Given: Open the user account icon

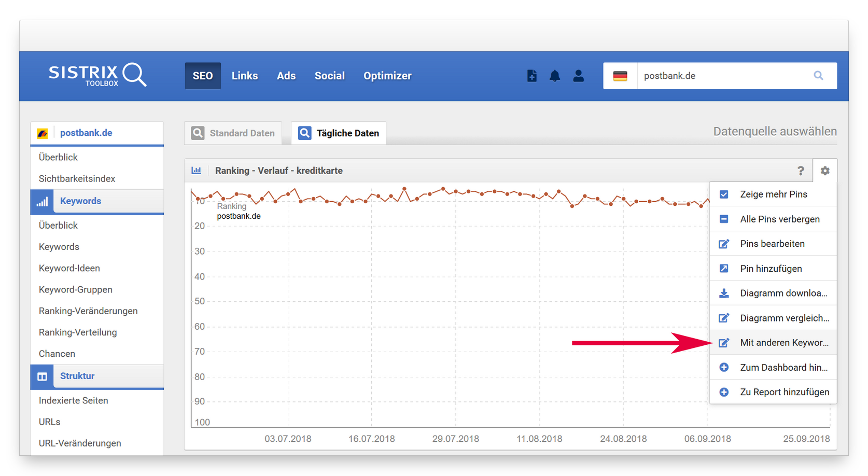Looking at the screenshot, I should [x=578, y=76].
